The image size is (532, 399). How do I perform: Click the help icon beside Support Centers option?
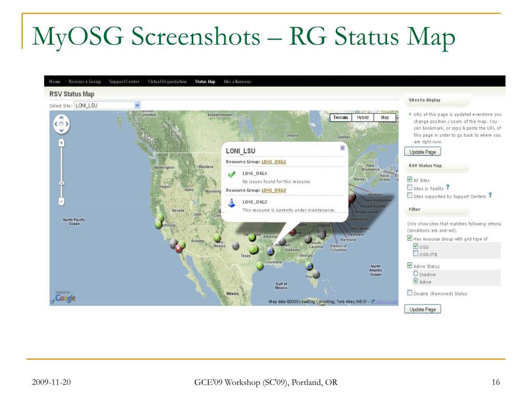[x=490, y=195]
